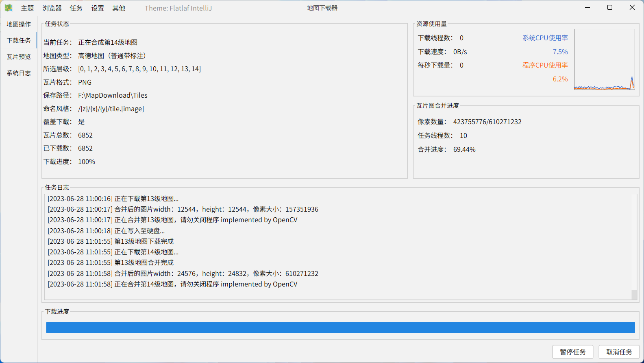Click the 程序CPU使用率 label
The height and width of the screenshot is (363, 644).
545,65
